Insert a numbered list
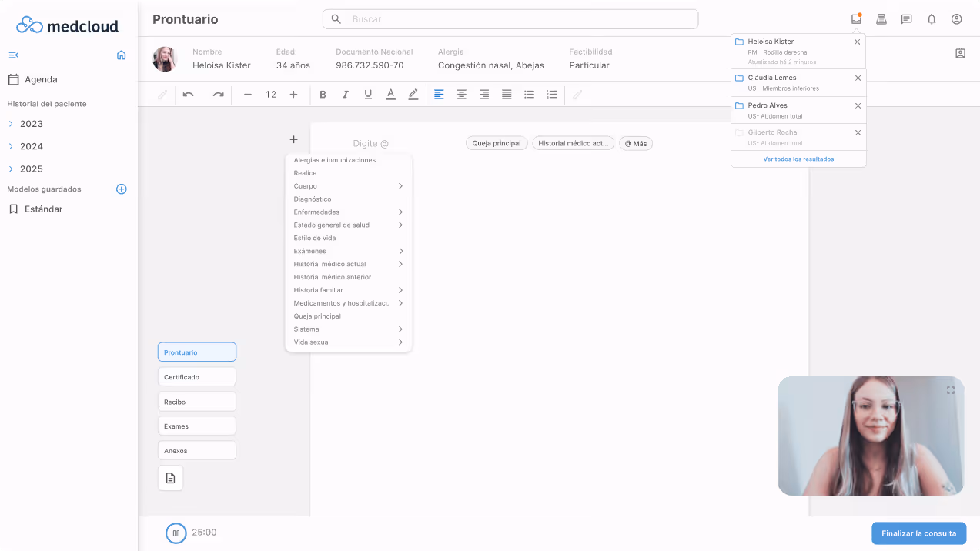Image resolution: width=980 pixels, height=551 pixels. coord(552,95)
